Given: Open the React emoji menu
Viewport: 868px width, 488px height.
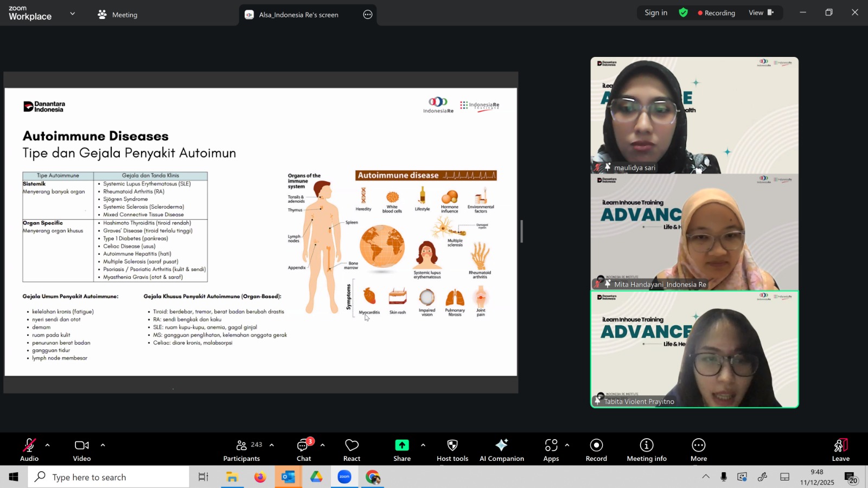Looking at the screenshot, I should click(x=352, y=450).
